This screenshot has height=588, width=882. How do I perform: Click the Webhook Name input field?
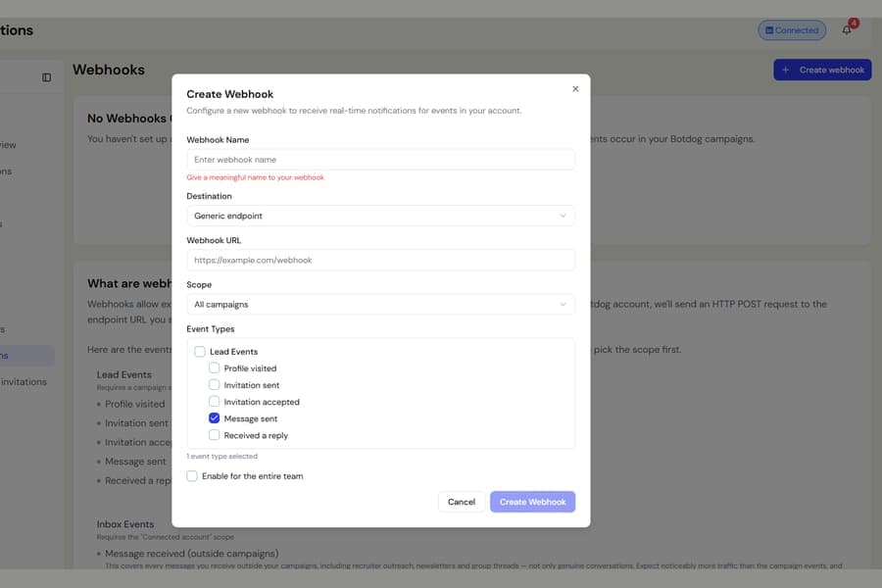[381, 160]
